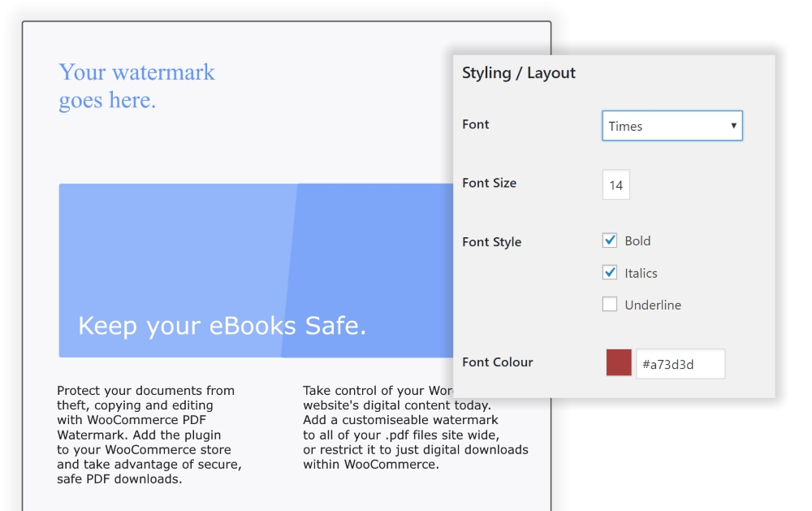Click the Font Style label
This screenshot has height=511, width=812.
(491, 241)
